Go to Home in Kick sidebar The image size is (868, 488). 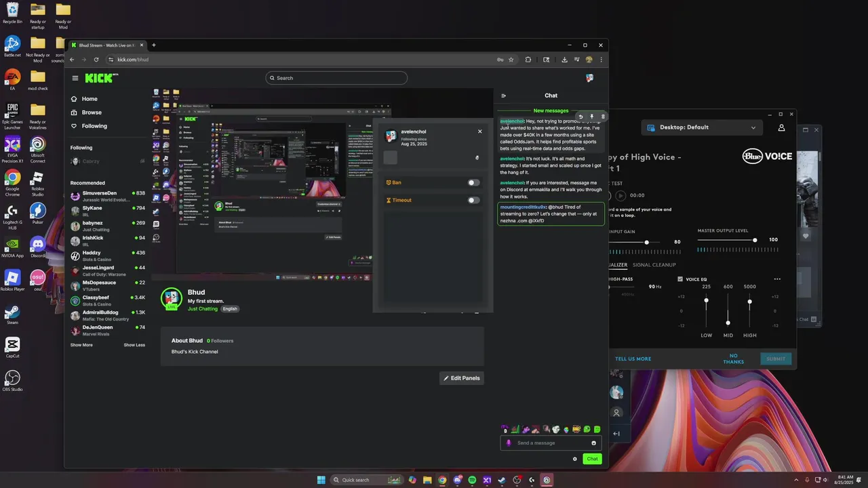(x=84, y=99)
